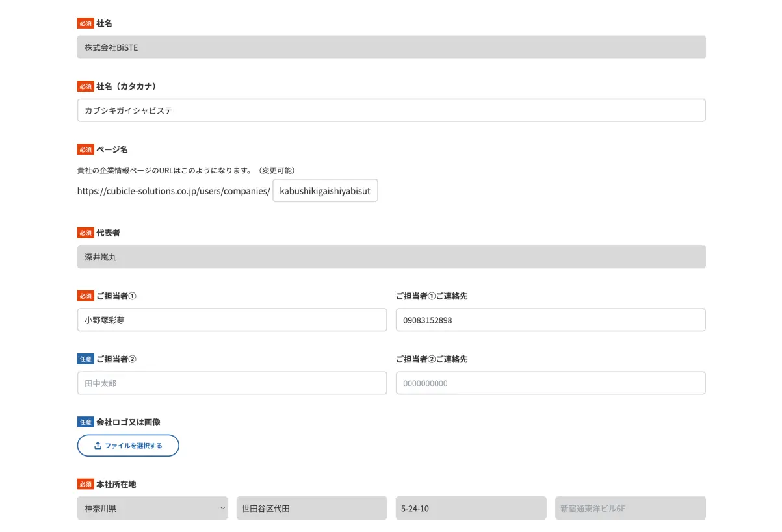Select the building name field 新宿通東洋ビル6F
Viewport: 782px width, 532px height.
click(x=630, y=508)
